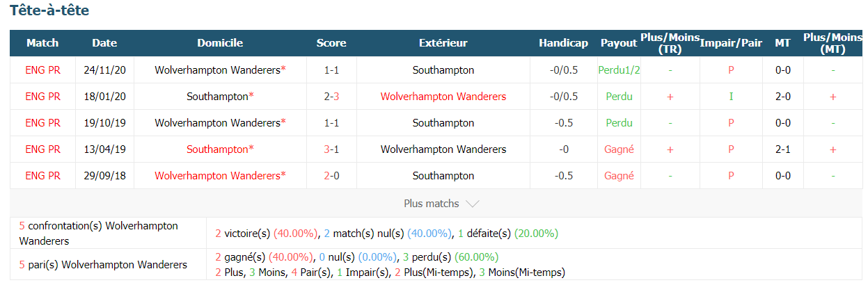This screenshot has width=868, height=285.
Task: Open red Wolverhampton Wanderers in the 18/01/20 row
Action: pos(443,97)
